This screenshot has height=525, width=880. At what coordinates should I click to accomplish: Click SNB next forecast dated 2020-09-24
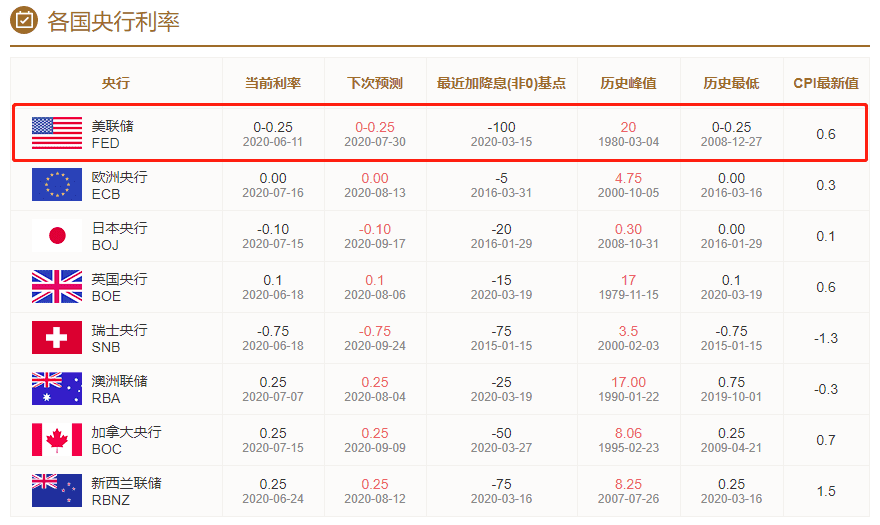coord(375,339)
